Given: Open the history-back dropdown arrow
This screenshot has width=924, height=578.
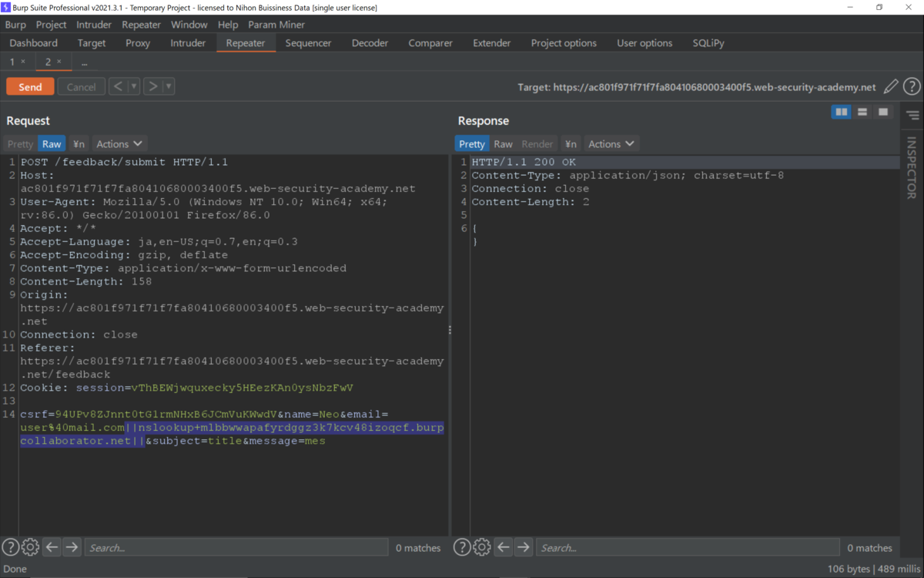Looking at the screenshot, I should point(134,86).
